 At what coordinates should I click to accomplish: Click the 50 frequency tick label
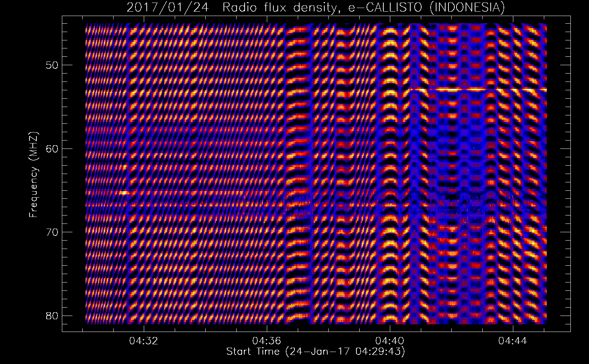51,65
